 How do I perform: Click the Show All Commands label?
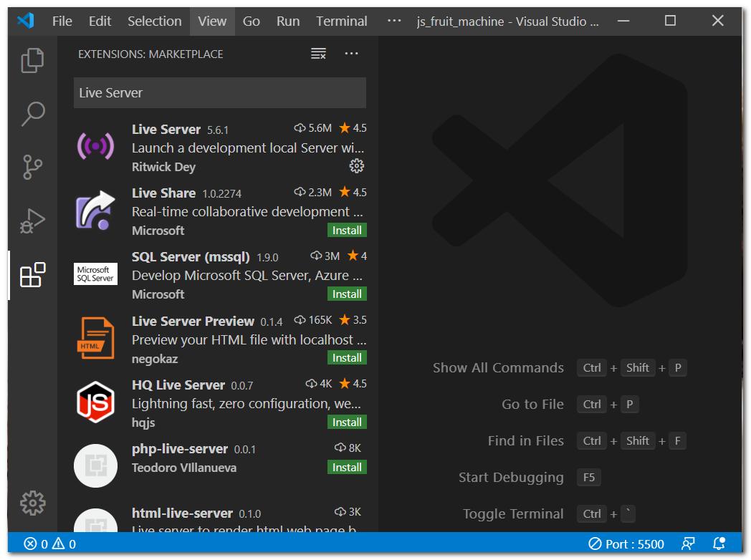pos(498,367)
